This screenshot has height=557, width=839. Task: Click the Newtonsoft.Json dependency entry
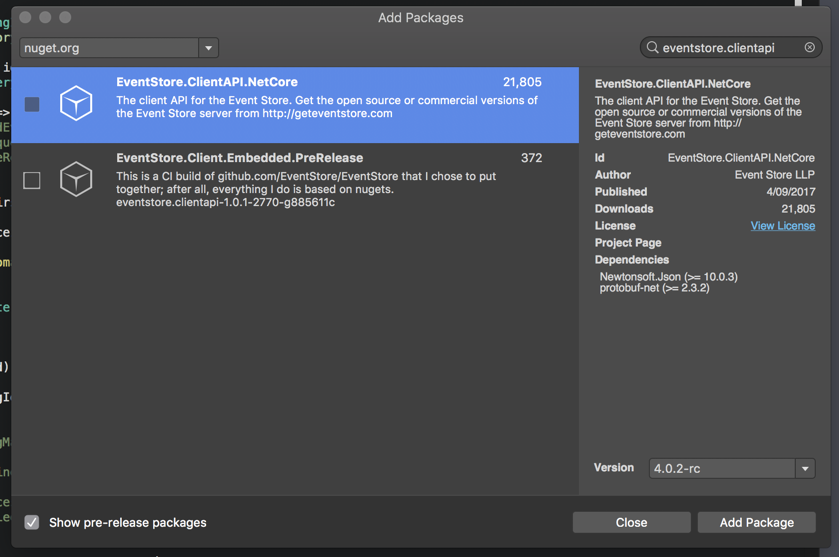pyautogui.click(x=668, y=277)
